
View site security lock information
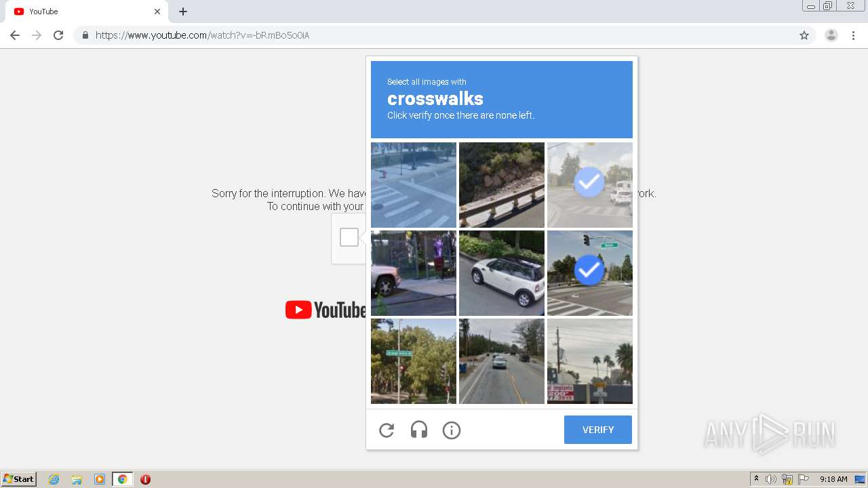[85, 35]
